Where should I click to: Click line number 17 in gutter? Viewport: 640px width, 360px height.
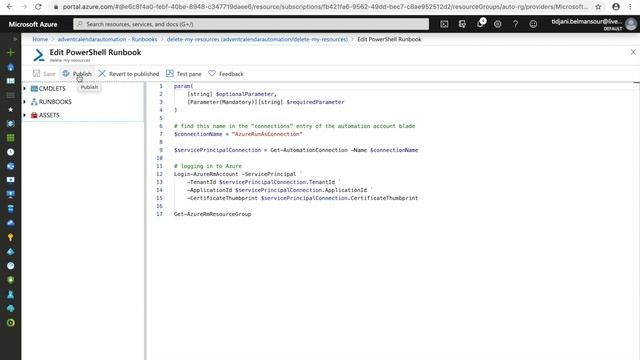click(x=159, y=214)
